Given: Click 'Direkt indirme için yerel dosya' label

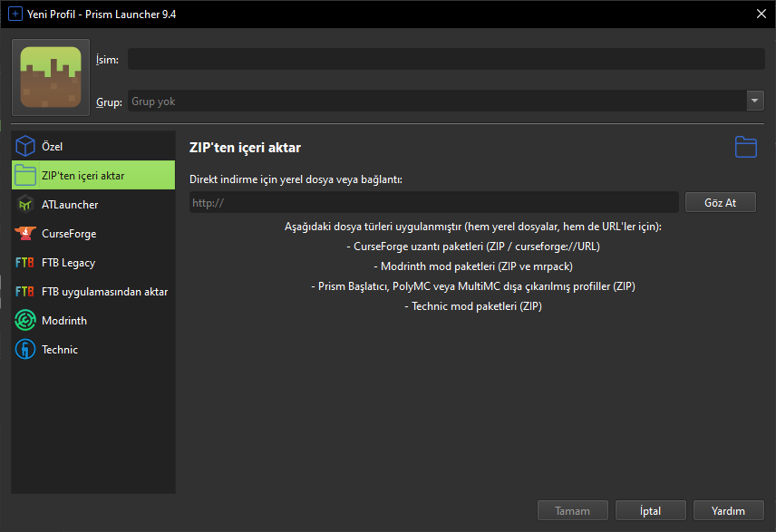Looking at the screenshot, I should 296,179.
